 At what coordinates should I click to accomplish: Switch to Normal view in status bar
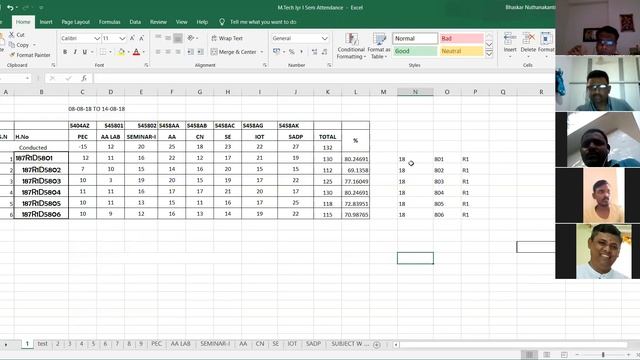click(x=529, y=355)
